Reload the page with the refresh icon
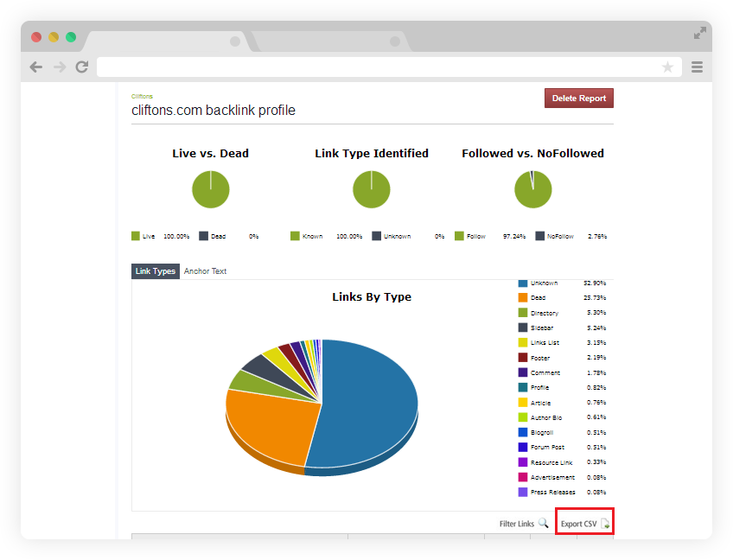Screen dimensions: 733x560 pos(82,67)
